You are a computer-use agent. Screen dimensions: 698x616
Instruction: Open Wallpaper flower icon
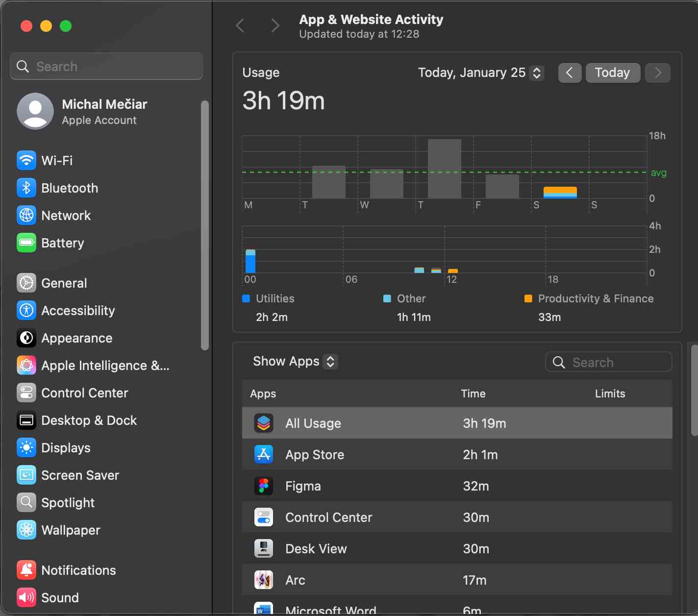pos(26,530)
